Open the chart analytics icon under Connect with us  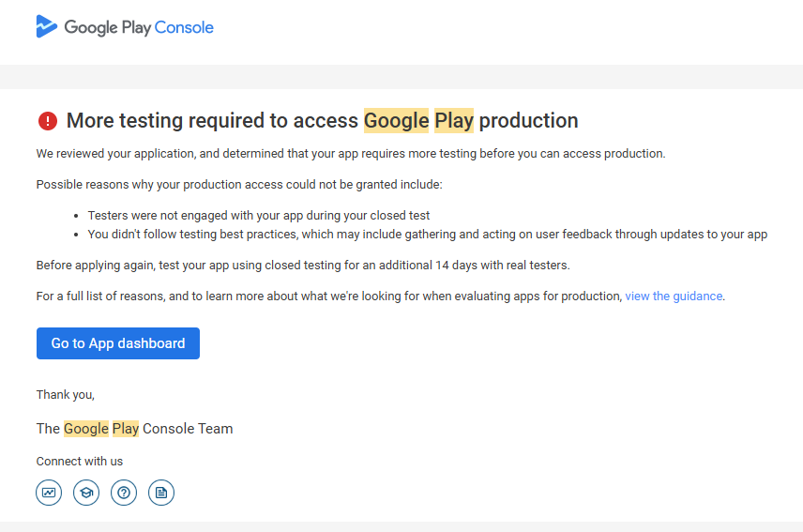pyautogui.click(x=49, y=493)
